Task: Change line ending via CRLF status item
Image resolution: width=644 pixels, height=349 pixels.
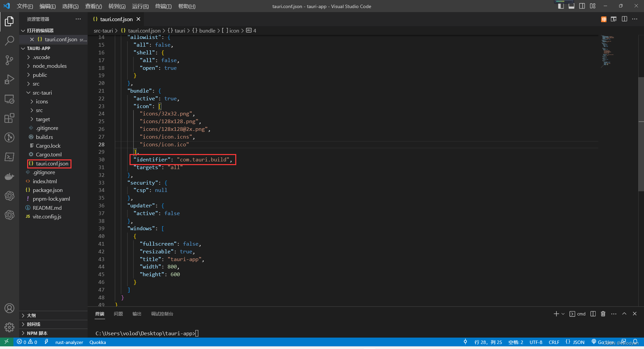Action: (x=554, y=342)
